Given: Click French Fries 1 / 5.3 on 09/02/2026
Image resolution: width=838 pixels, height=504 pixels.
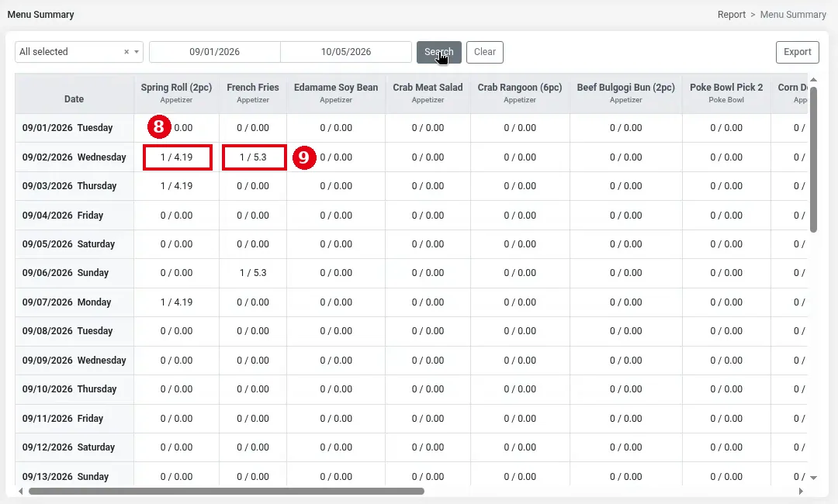Looking at the screenshot, I should click(x=253, y=157).
